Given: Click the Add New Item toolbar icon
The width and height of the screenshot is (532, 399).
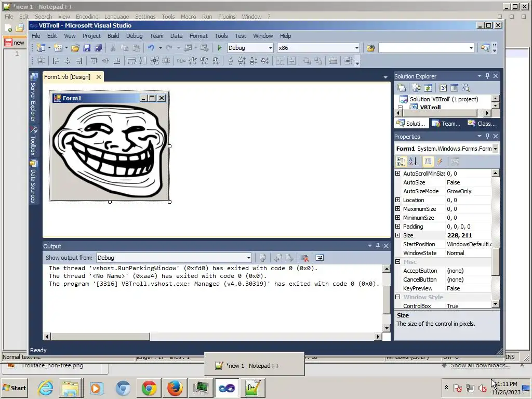Looking at the screenshot, I should tap(58, 48).
